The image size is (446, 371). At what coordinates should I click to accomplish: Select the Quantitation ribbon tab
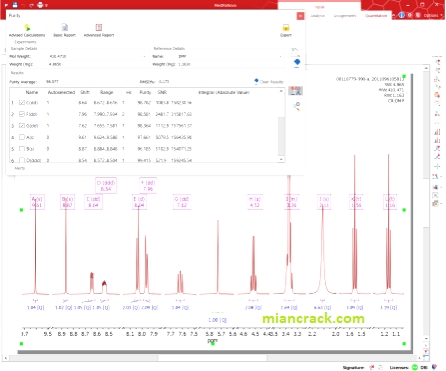pyautogui.click(x=376, y=16)
